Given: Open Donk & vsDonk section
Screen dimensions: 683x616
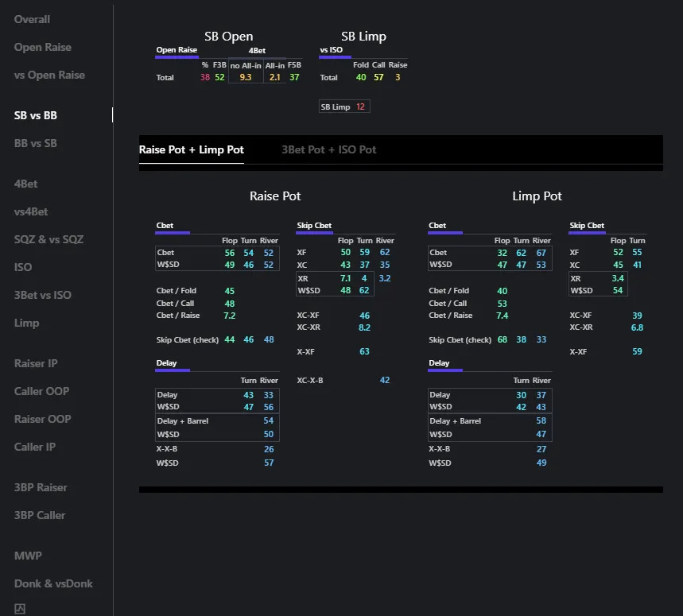Looking at the screenshot, I should tap(53, 583).
